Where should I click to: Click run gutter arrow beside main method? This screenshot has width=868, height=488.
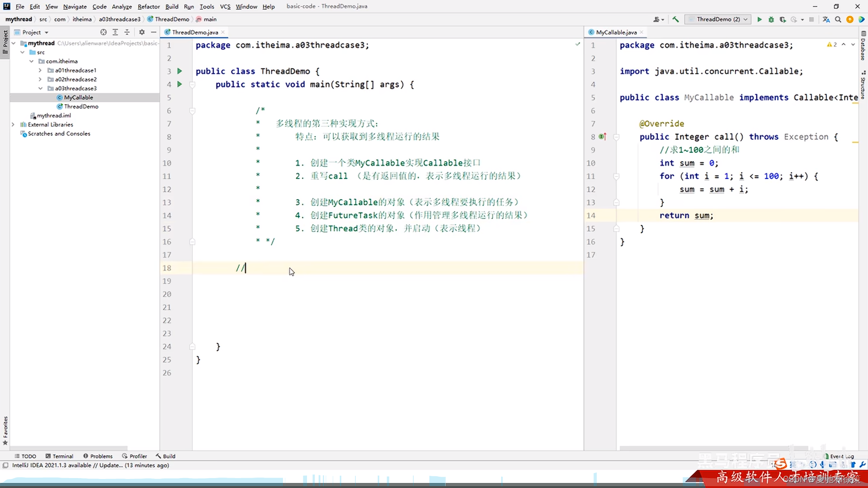click(x=179, y=84)
